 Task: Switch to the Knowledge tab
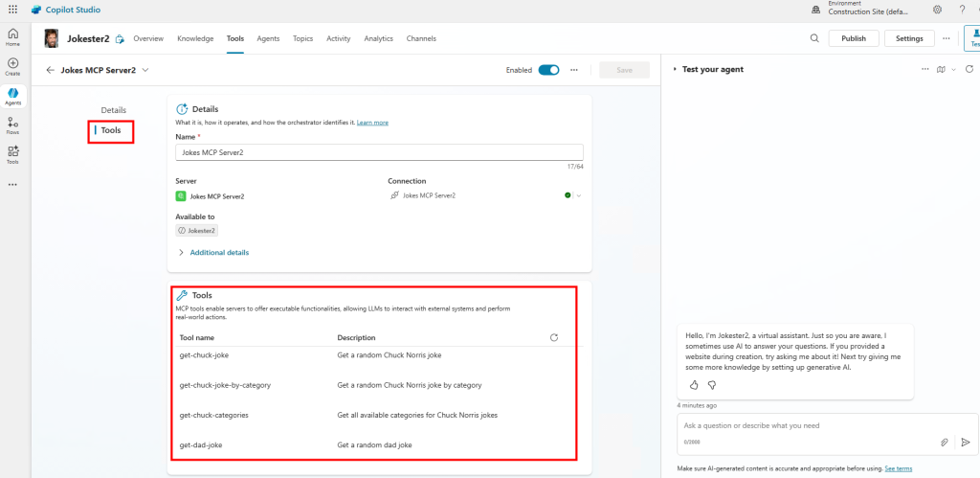tap(195, 38)
